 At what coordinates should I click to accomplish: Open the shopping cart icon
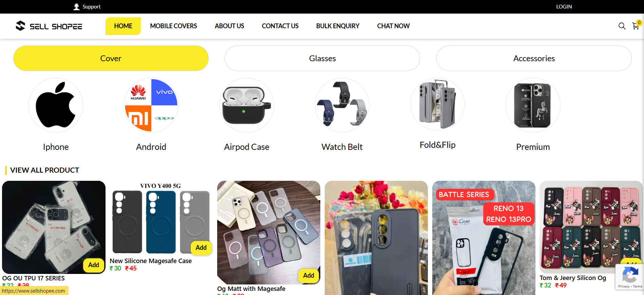tap(636, 26)
